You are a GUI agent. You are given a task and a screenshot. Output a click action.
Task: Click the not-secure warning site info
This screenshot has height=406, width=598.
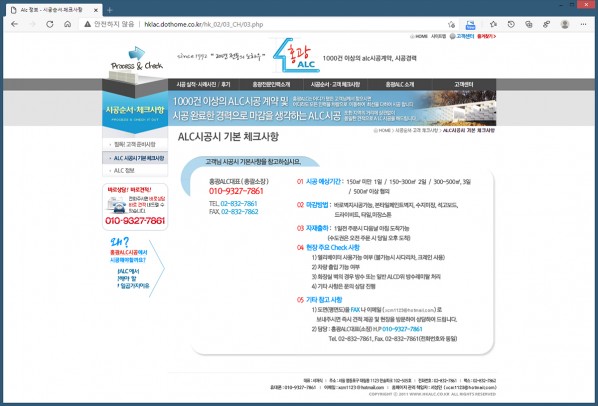click(109, 24)
